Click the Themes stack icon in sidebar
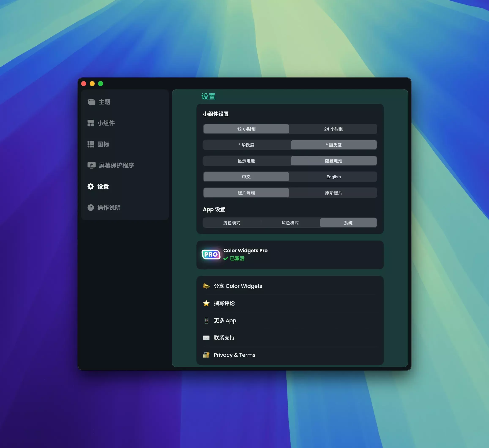The height and width of the screenshot is (448, 489). coord(91,102)
